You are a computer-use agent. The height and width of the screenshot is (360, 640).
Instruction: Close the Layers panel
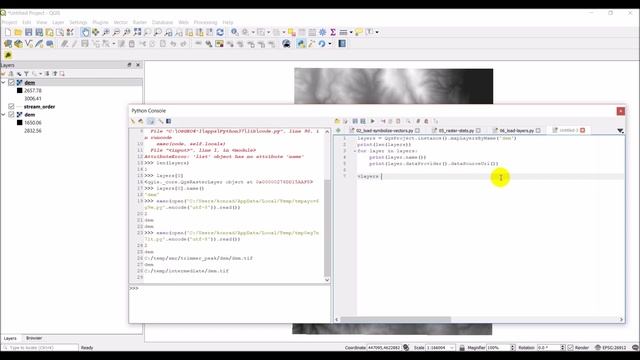pyautogui.click(x=138, y=65)
